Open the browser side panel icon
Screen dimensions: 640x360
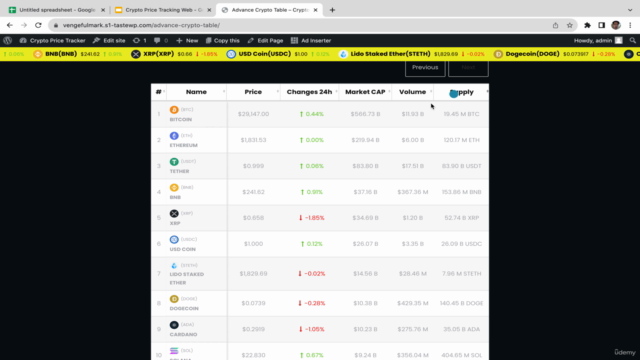(x=602, y=25)
